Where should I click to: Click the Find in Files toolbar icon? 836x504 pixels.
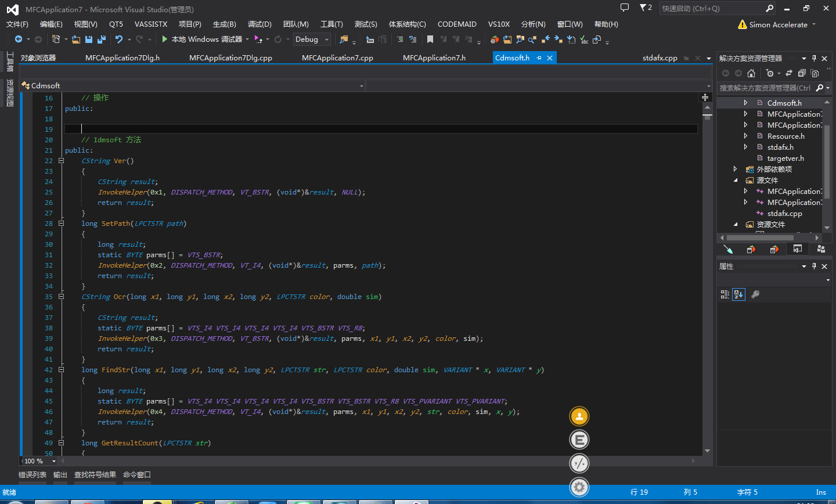pyautogui.click(x=344, y=39)
